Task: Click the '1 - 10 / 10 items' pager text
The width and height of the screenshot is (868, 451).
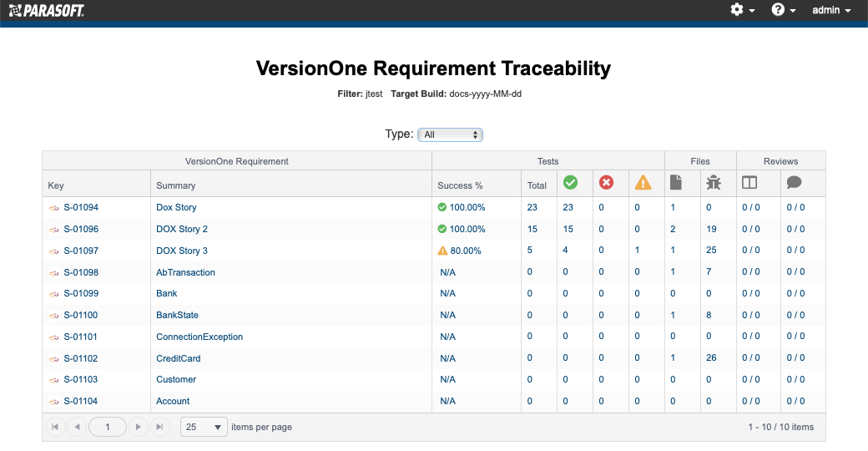Action: [780, 427]
